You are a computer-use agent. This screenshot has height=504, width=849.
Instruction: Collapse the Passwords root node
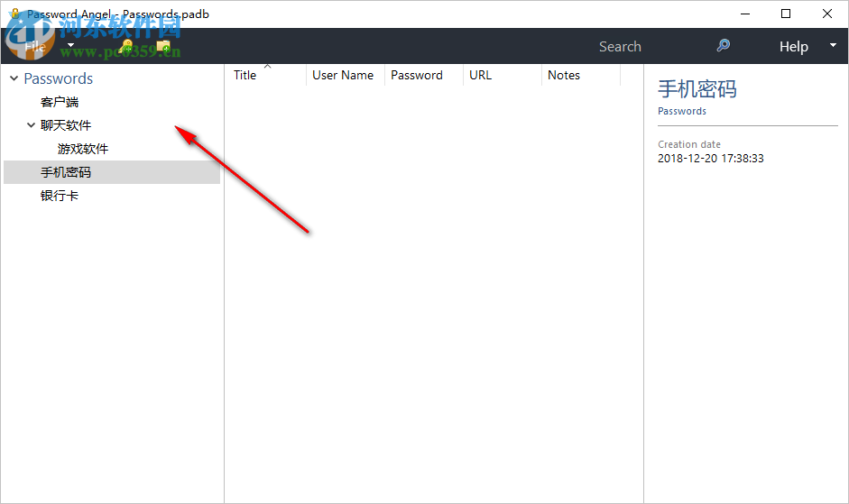(14, 78)
